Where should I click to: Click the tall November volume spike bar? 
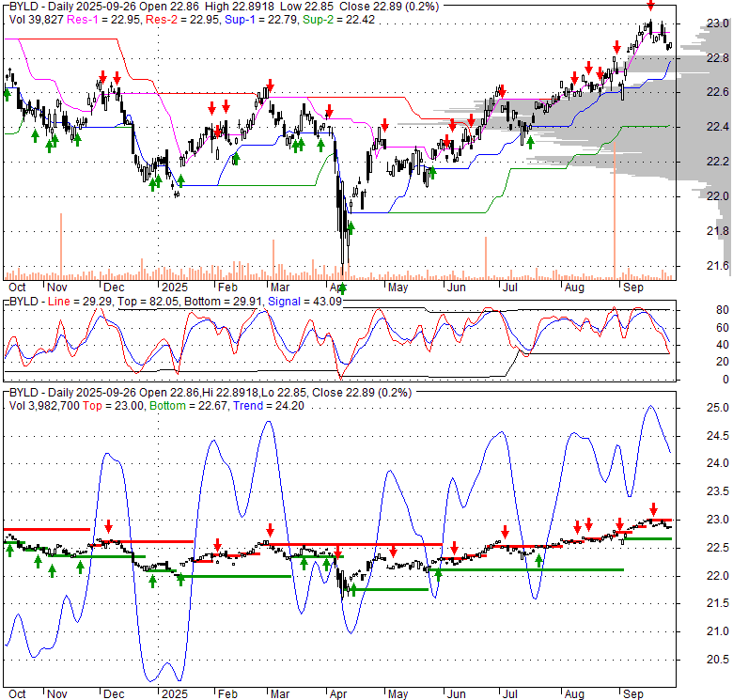[61, 246]
